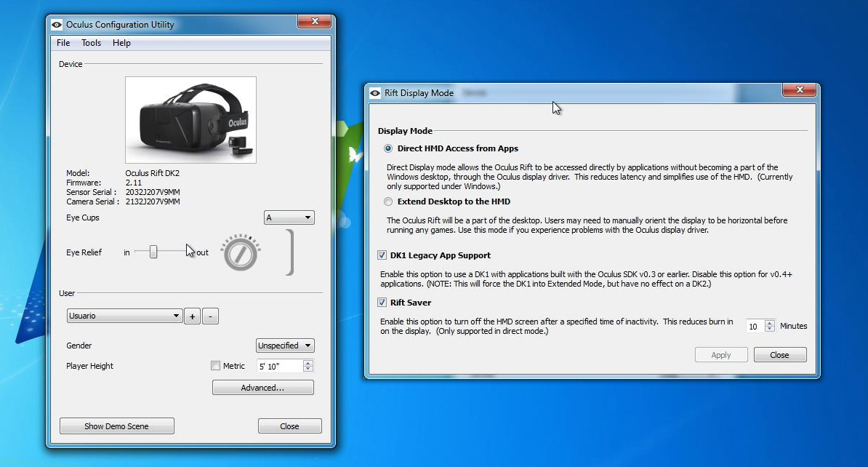The width and height of the screenshot is (868, 467).
Task: Decrease Rift Saver minutes with down arrow
Action: (769, 329)
